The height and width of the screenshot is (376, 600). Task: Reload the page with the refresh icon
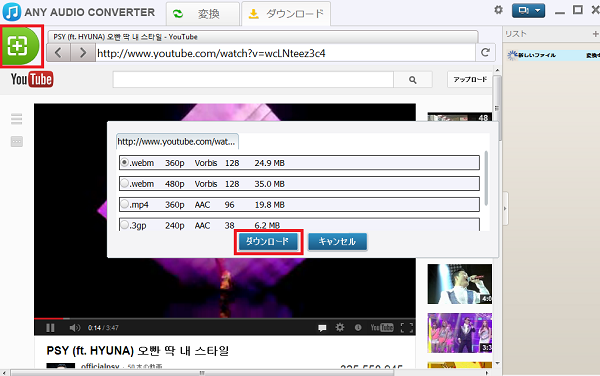(x=485, y=52)
